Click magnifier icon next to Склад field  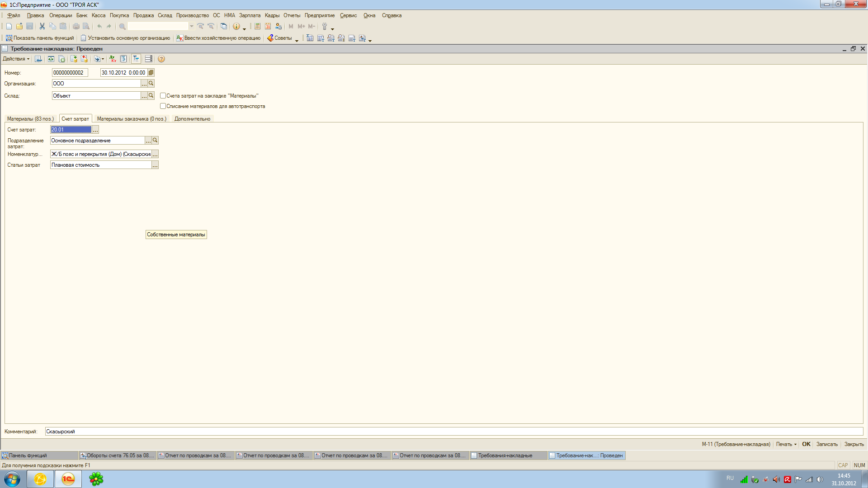pyautogui.click(x=151, y=95)
